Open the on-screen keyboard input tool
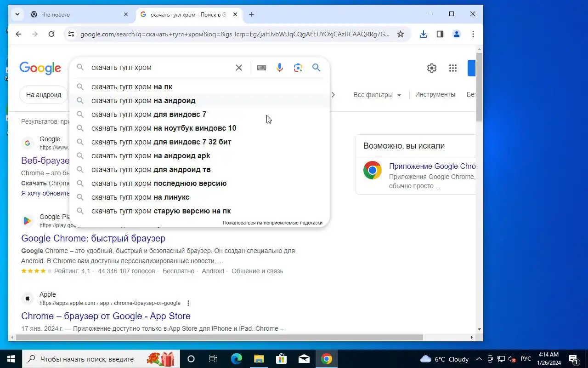Viewport: 588px width, 368px height. tap(261, 68)
